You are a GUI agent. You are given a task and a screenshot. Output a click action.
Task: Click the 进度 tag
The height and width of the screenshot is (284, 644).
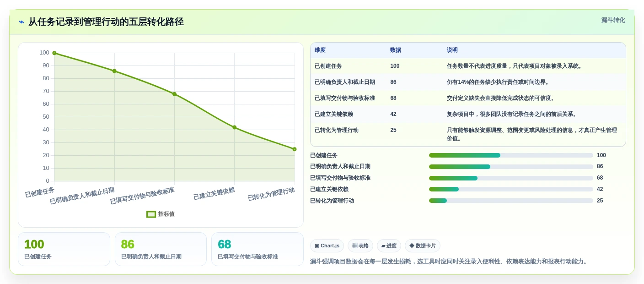(x=389, y=246)
